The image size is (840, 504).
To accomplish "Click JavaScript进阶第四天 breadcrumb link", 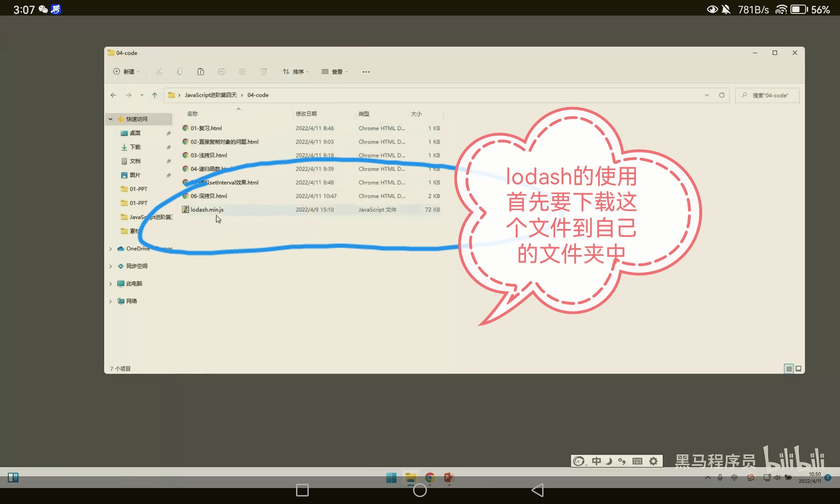I will [x=211, y=95].
